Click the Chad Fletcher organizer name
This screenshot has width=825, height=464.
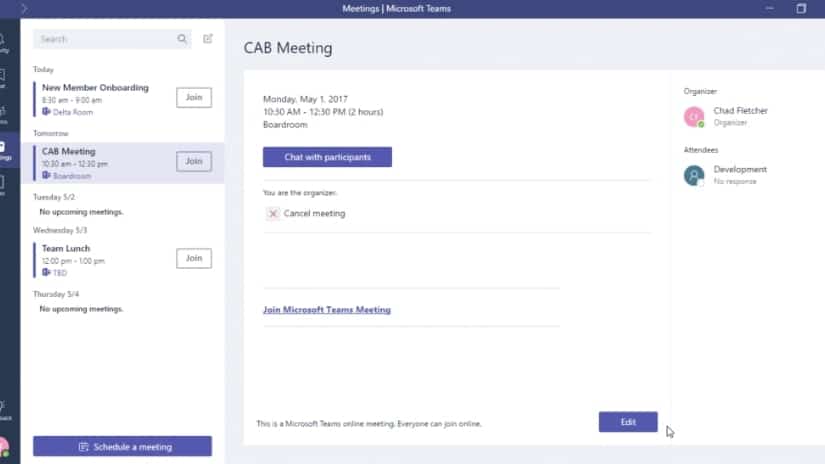(740, 111)
